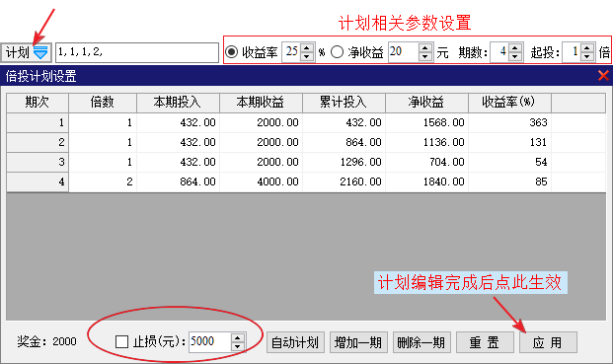Click the 倍数 cell in period 4 row
The image size is (613, 364).
point(103,182)
